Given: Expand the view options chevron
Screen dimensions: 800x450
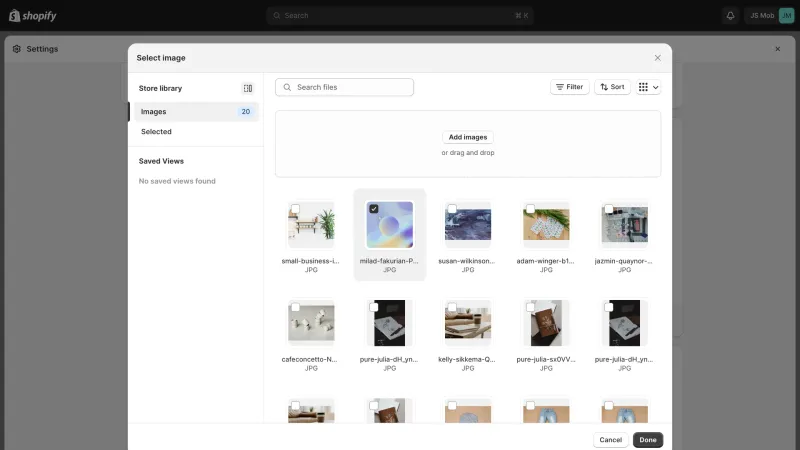Looking at the screenshot, I should click(x=656, y=87).
